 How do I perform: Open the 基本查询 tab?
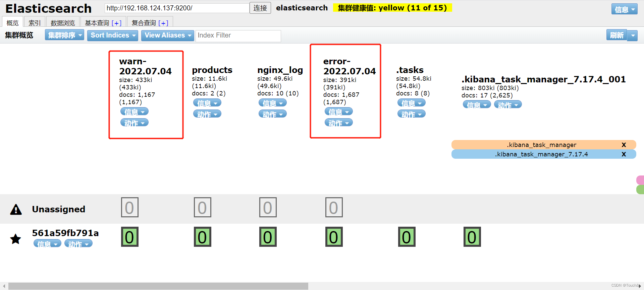(103, 22)
